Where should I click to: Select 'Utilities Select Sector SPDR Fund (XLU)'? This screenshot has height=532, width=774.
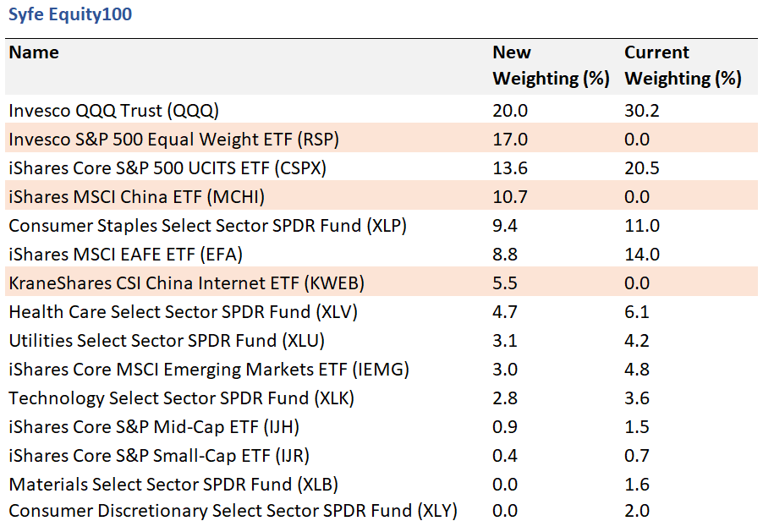click(167, 341)
